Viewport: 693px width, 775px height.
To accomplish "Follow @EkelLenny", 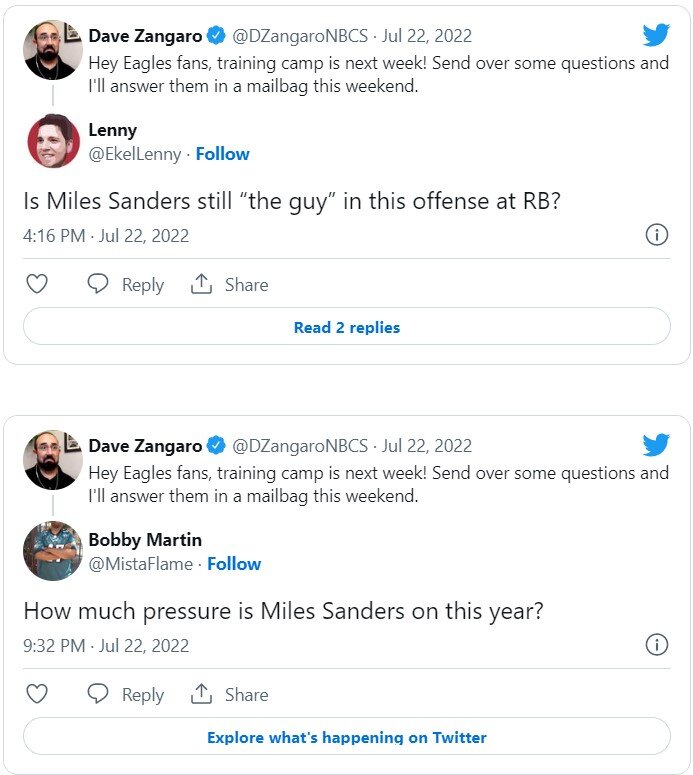I will (222, 154).
